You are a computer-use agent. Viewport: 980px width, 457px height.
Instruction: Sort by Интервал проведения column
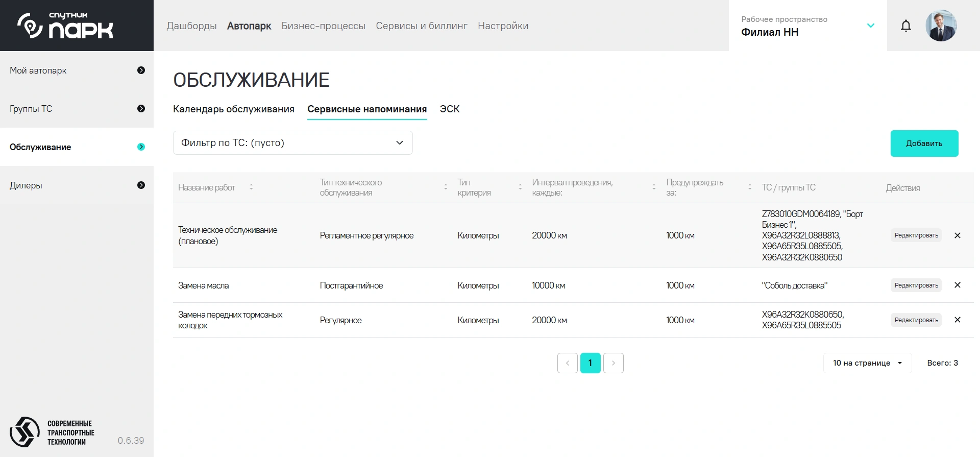tap(653, 187)
